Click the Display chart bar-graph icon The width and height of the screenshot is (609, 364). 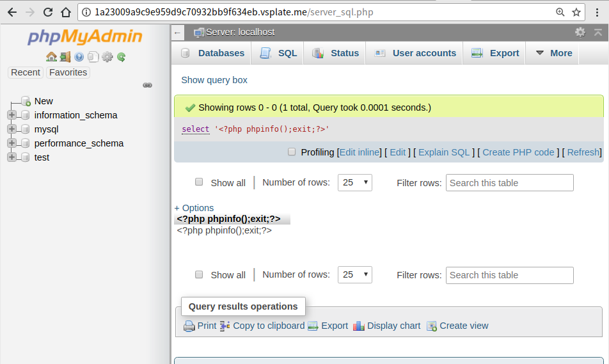coord(358,326)
